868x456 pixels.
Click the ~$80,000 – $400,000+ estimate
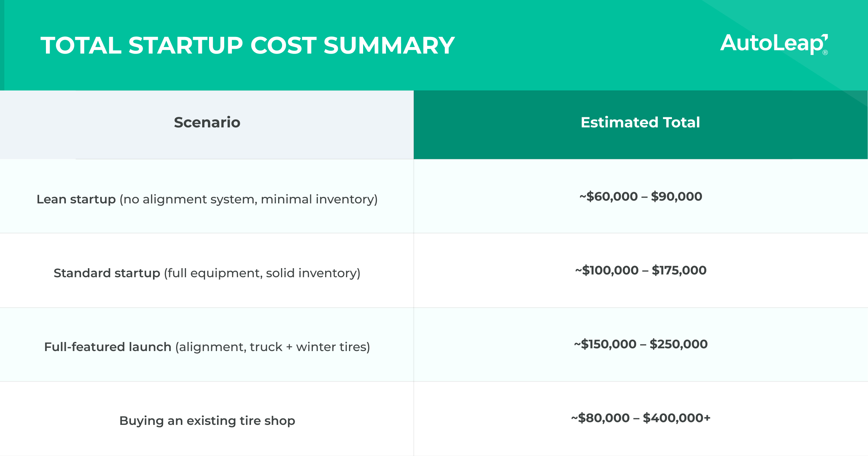click(641, 418)
